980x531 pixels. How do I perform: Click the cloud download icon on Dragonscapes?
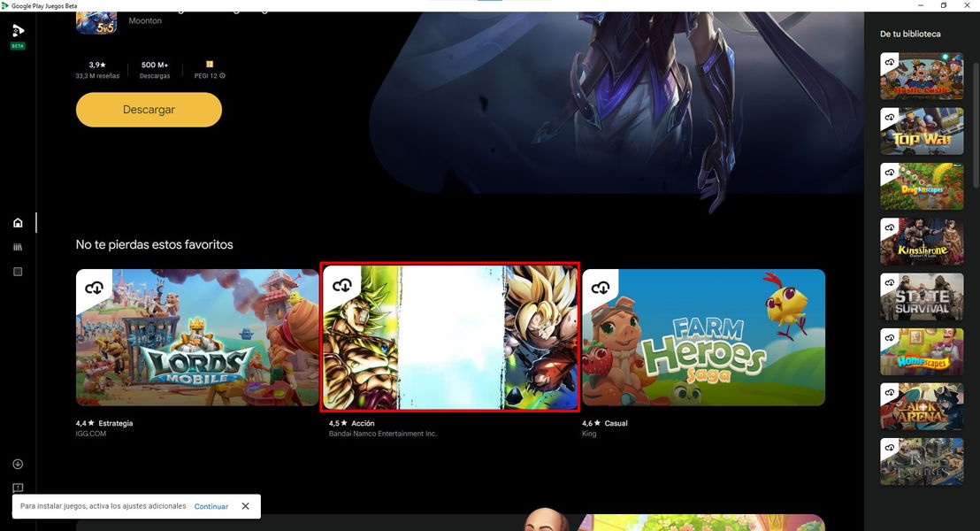point(890,172)
